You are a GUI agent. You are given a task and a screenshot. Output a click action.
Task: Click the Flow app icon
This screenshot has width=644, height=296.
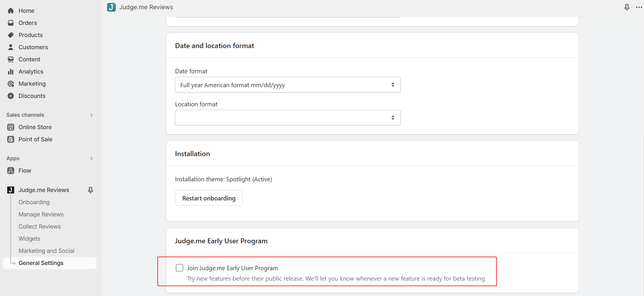pos(11,171)
